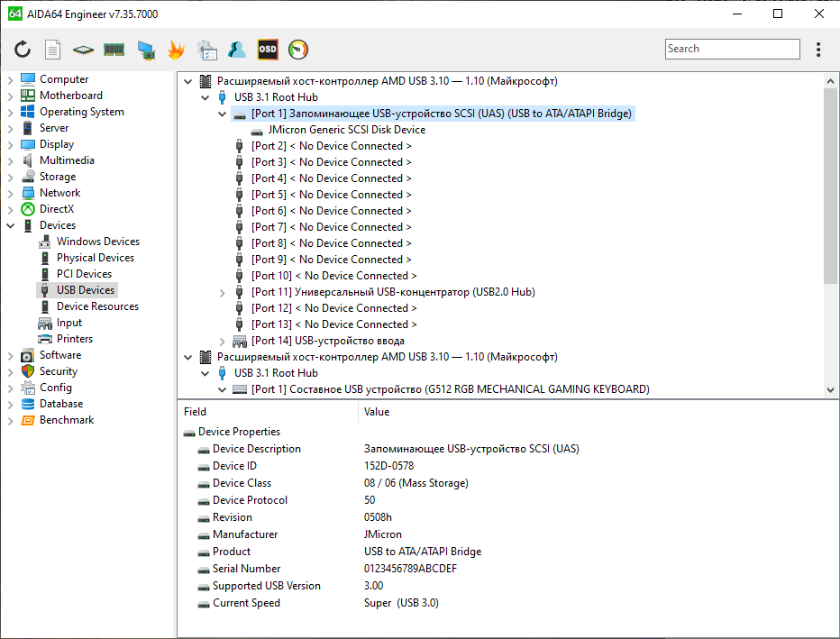
Task: Open the Printers page
Action: click(75, 339)
